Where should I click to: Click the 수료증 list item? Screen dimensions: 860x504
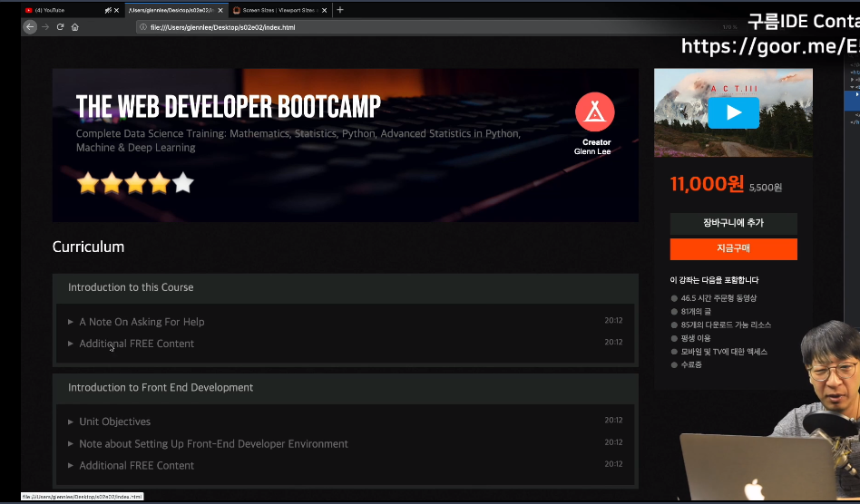(x=691, y=364)
